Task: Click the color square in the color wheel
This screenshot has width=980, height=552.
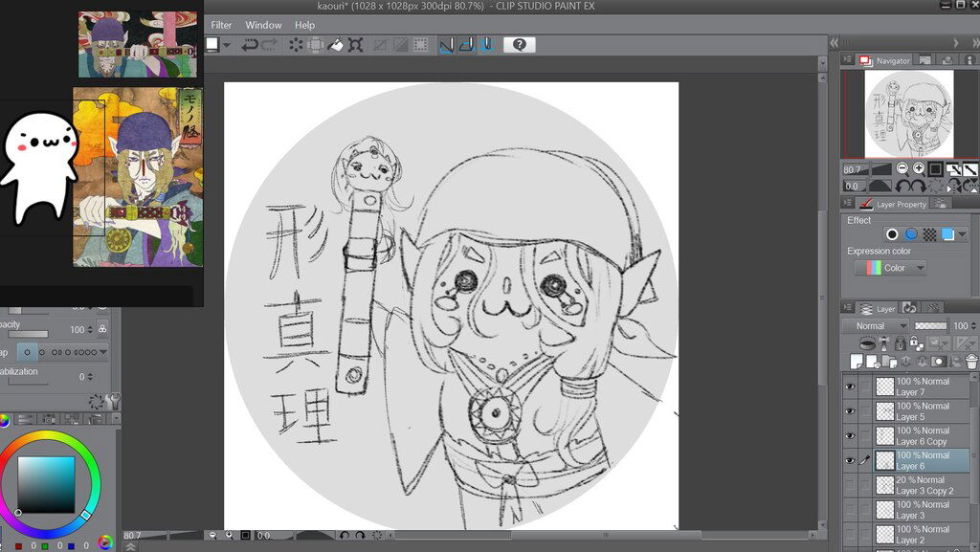Action: click(45, 484)
